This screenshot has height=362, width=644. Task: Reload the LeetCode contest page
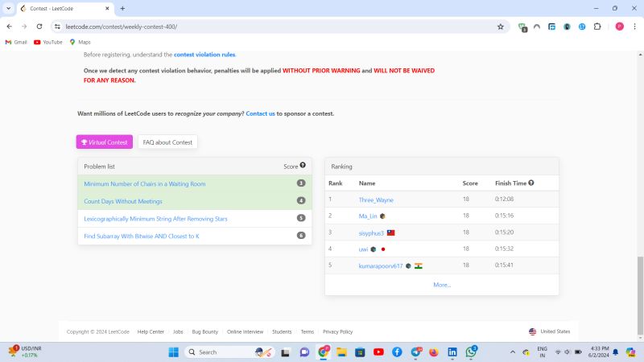pyautogui.click(x=39, y=27)
